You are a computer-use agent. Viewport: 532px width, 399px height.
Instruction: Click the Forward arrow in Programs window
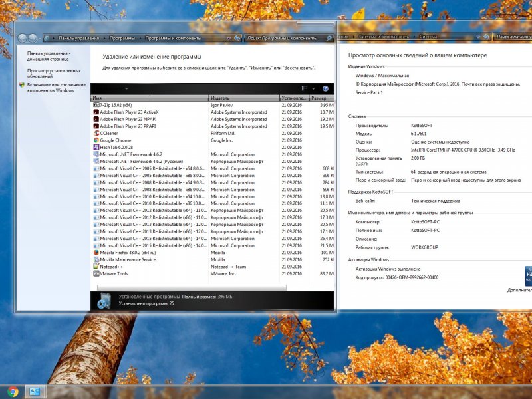coord(33,38)
